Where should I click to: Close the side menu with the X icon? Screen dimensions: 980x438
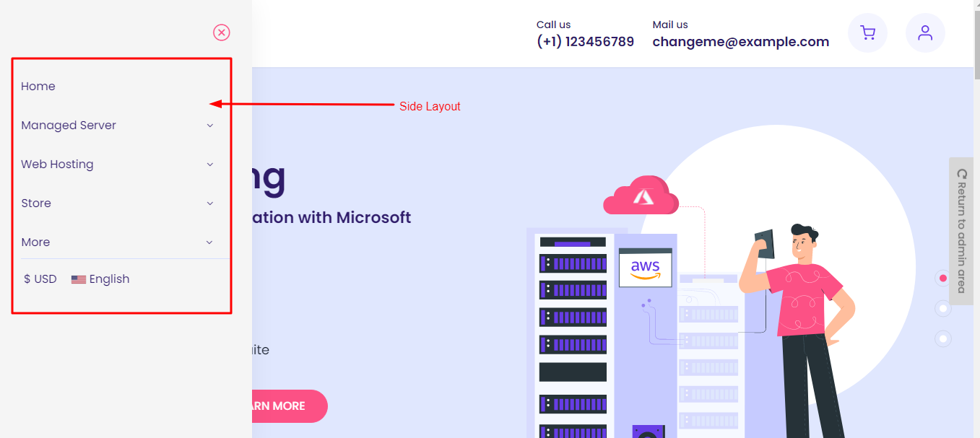tap(222, 32)
